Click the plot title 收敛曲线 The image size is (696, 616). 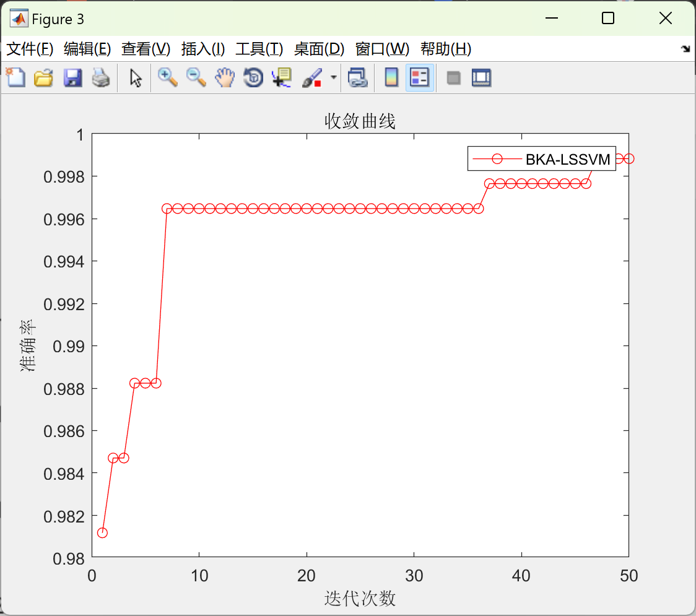360,121
